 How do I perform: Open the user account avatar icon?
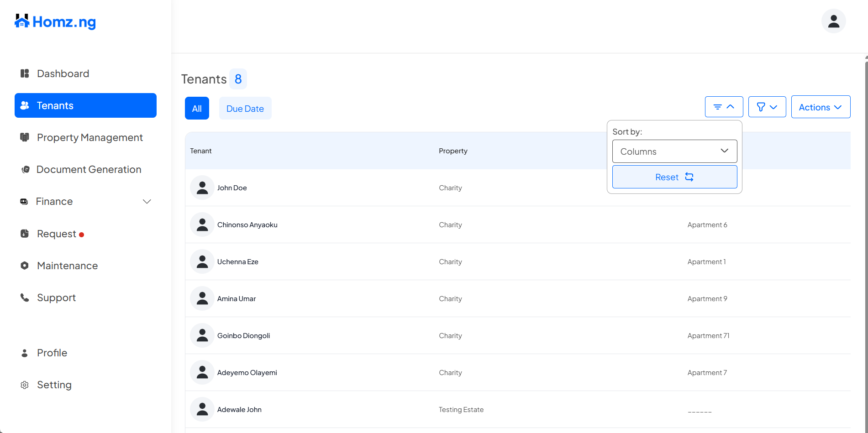tap(834, 21)
